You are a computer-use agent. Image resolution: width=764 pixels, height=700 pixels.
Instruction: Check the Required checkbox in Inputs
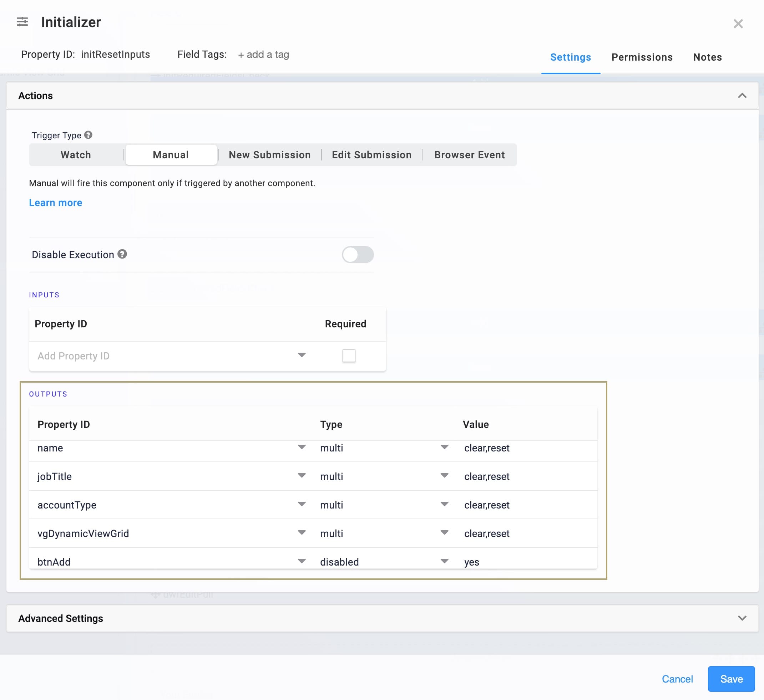tap(349, 356)
